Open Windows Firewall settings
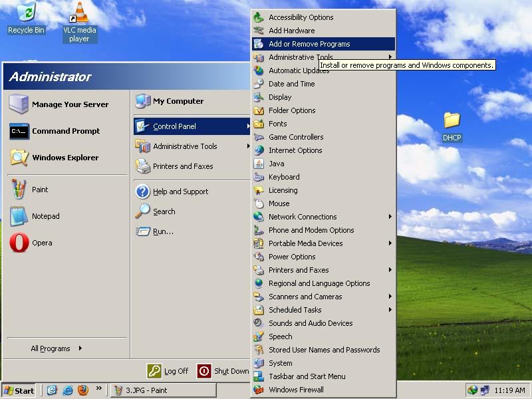 pyautogui.click(x=297, y=390)
